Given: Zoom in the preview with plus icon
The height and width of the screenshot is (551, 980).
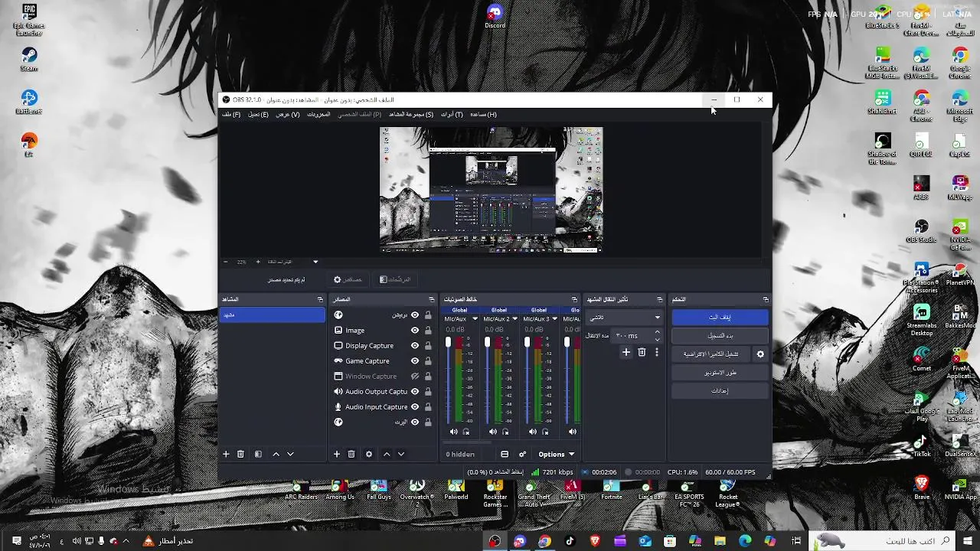Looking at the screenshot, I should (x=258, y=262).
